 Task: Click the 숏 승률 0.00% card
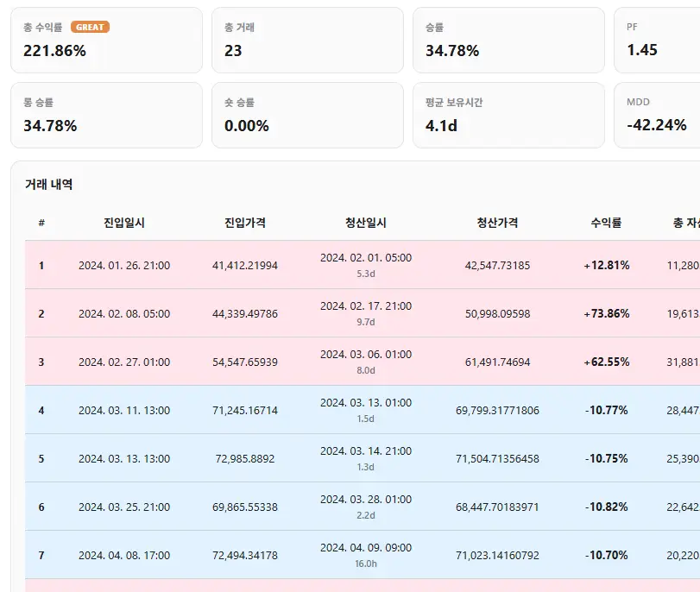[307, 115]
